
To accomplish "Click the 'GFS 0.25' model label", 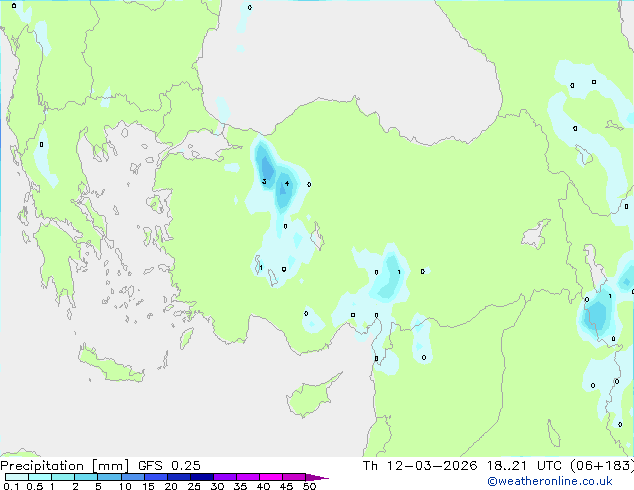I will click(169, 466).
